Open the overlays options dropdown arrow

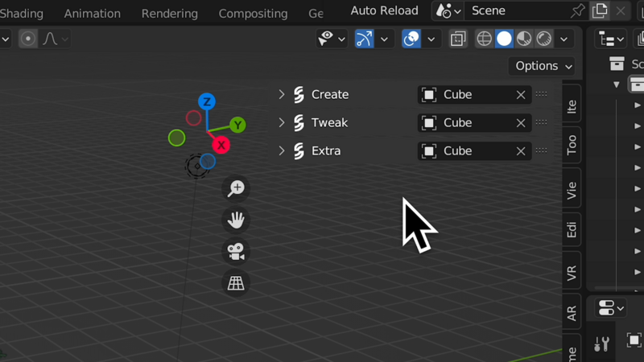431,39
